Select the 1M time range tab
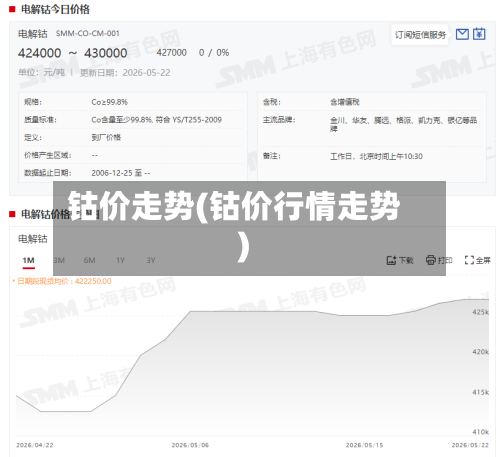Image resolution: width=500 pixels, height=457 pixels. [29, 260]
